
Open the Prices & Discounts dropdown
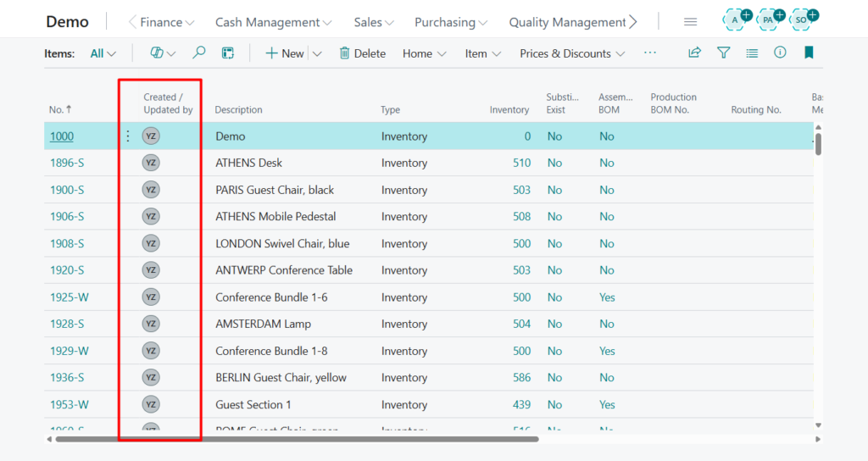click(x=571, y=53)
